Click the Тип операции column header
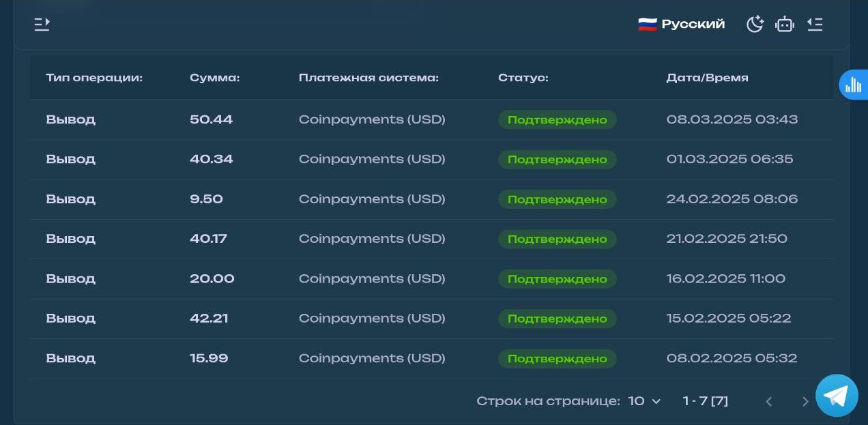The width and height of the screenshot is (868, 425). pos(94,78)
